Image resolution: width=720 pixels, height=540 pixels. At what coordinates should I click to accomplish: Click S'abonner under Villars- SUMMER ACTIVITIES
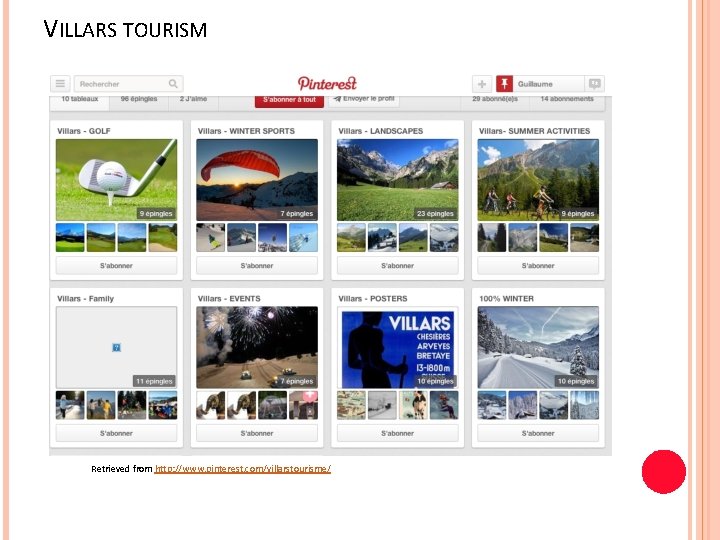click(x=538, y=265)
